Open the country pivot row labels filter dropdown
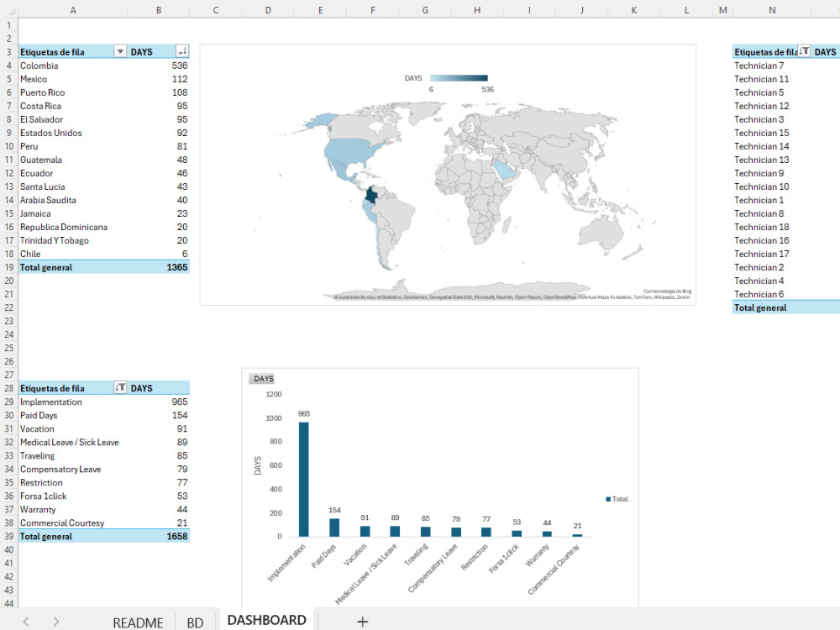This screenshot has width=840, height=630. (120, 51)
